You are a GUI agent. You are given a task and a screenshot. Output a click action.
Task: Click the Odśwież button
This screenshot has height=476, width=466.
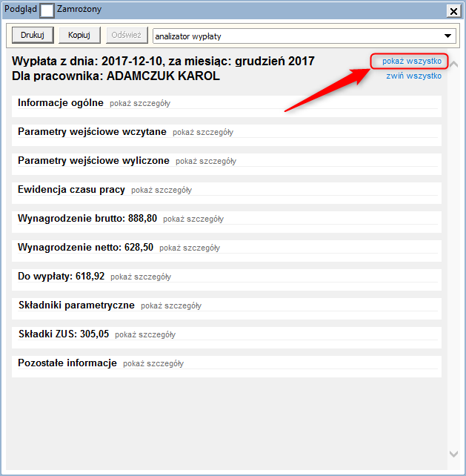pyautogui.click(x=127, y=35)
